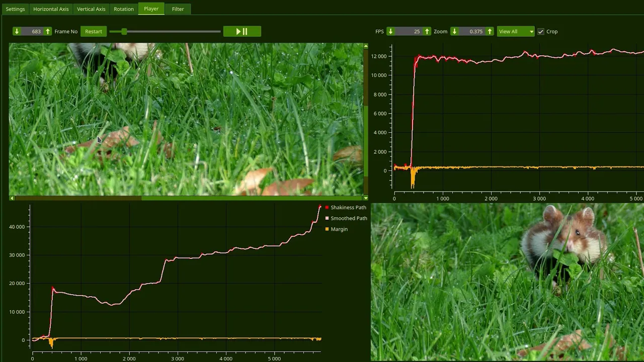Image resolution: width=644 pixels, height=362 pixels.
Task: Click the Restart button
Action: tap(94, 31)
